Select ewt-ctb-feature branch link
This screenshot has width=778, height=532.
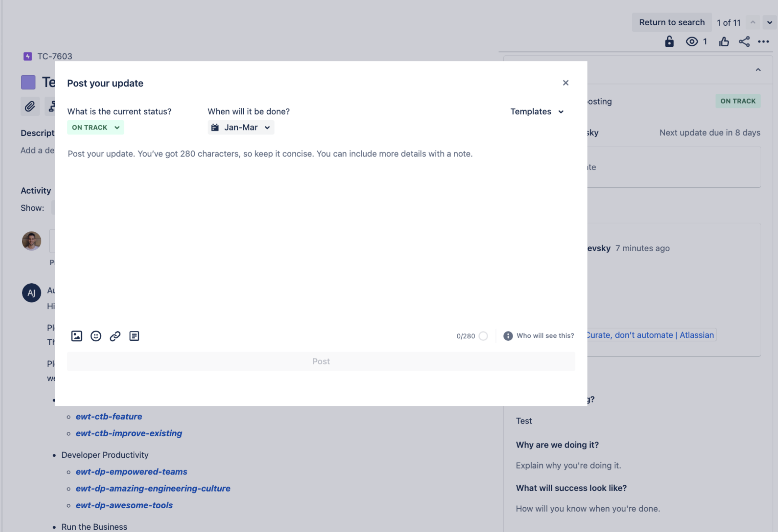(x=109, y=416)
